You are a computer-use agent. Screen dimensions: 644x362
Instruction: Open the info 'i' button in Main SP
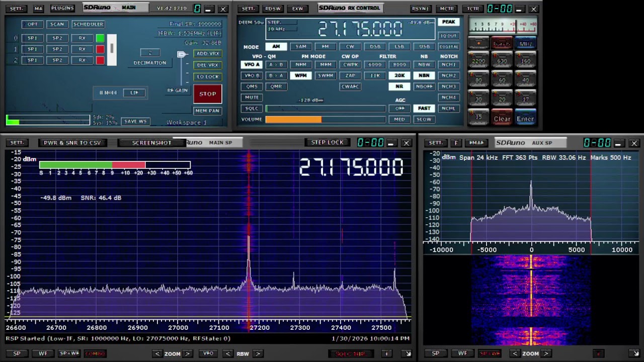[x=386, y=353]
